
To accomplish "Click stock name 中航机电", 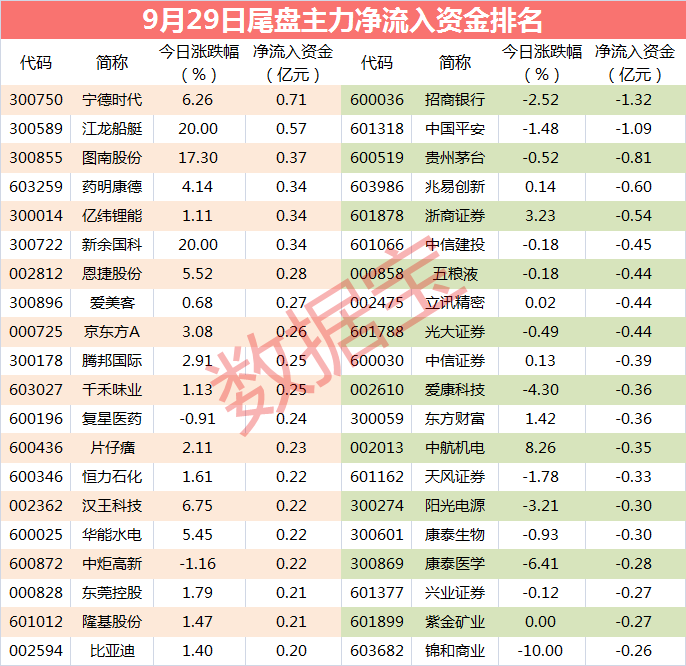I will click(455, 448).
